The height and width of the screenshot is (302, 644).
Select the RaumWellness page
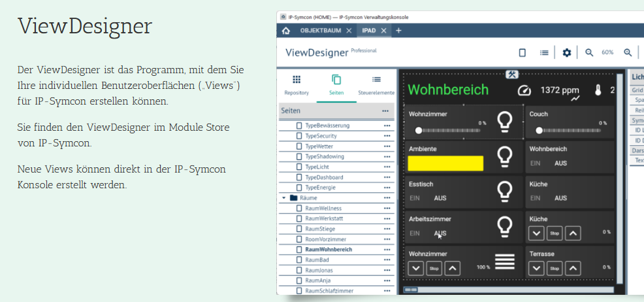(x=323, y=209)
